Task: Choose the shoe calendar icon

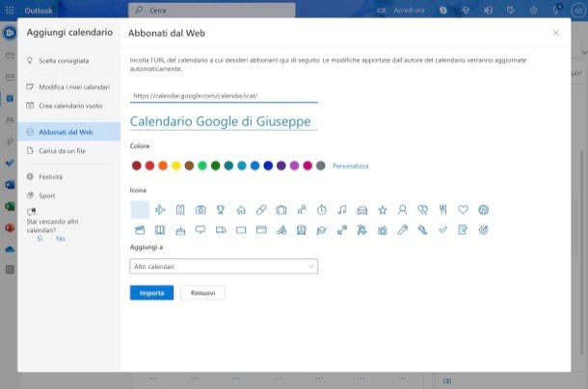Action: coord(422,230)
